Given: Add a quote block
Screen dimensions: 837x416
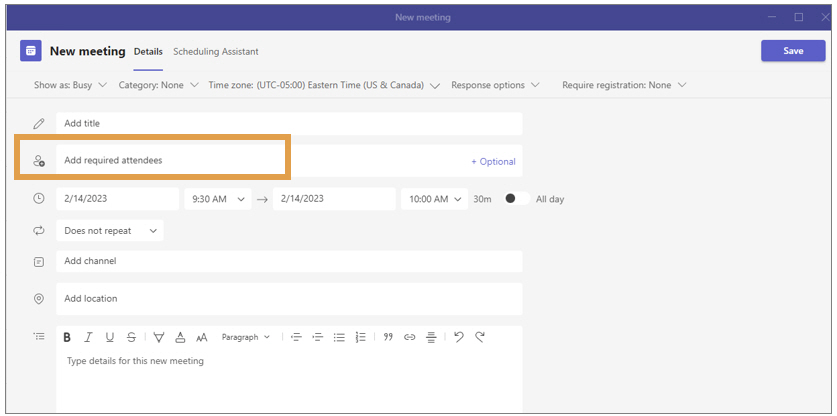Looking at the screenshot, I should pos(388,338).
